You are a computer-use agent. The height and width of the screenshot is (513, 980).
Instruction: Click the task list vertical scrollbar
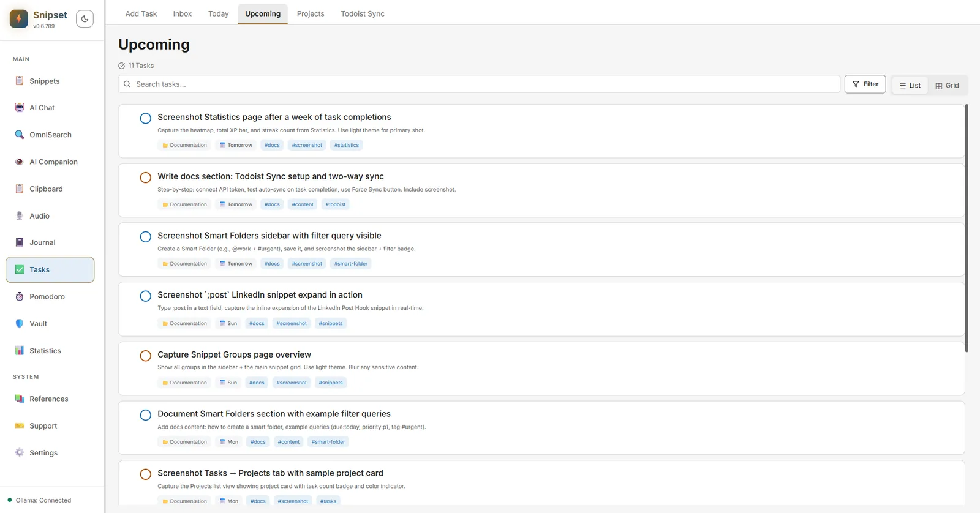click(x=967, y=228)
